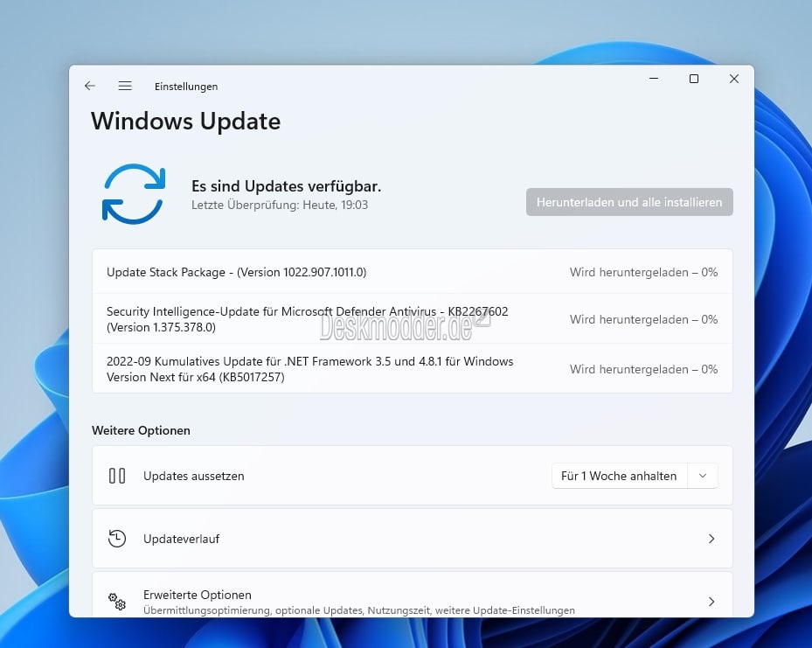Click the Updates aussetzen label
Viewport: 812px width, 648px height.
click(x=194, y=476)
